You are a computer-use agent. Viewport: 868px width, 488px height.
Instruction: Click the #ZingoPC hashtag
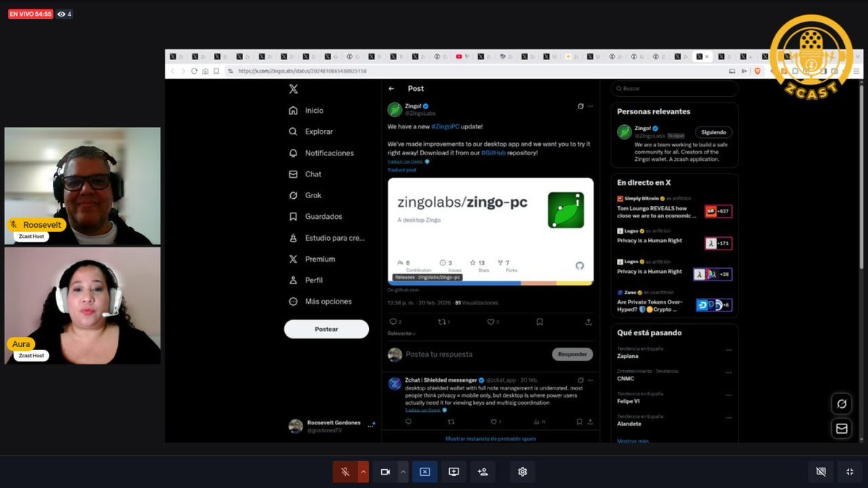[446, 127]
